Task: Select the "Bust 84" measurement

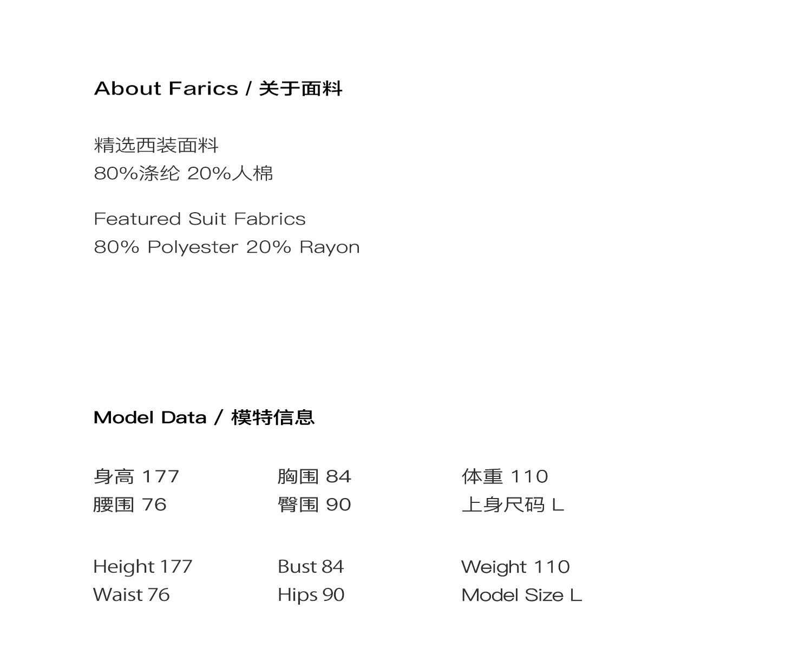Action: click(x=310, y=567)
